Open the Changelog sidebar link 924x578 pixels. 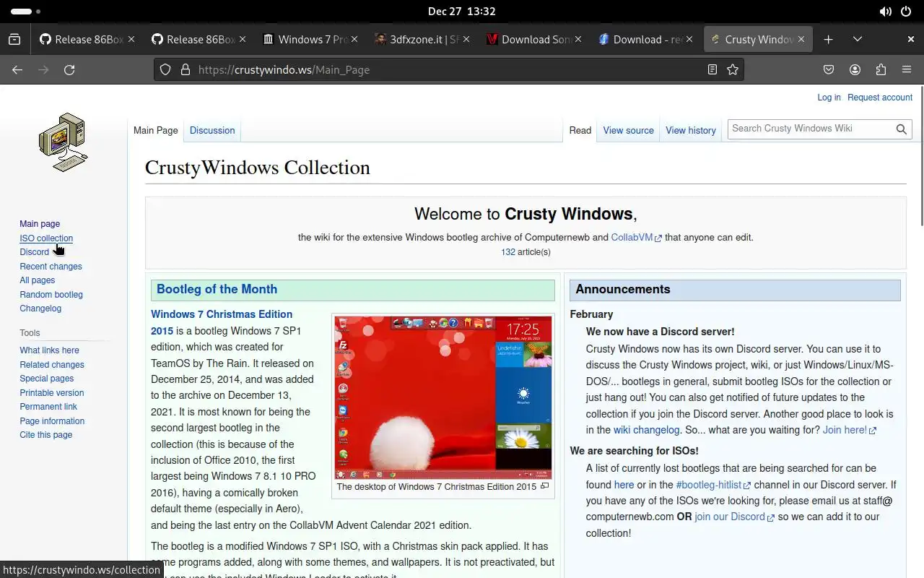tap(40, 309)
